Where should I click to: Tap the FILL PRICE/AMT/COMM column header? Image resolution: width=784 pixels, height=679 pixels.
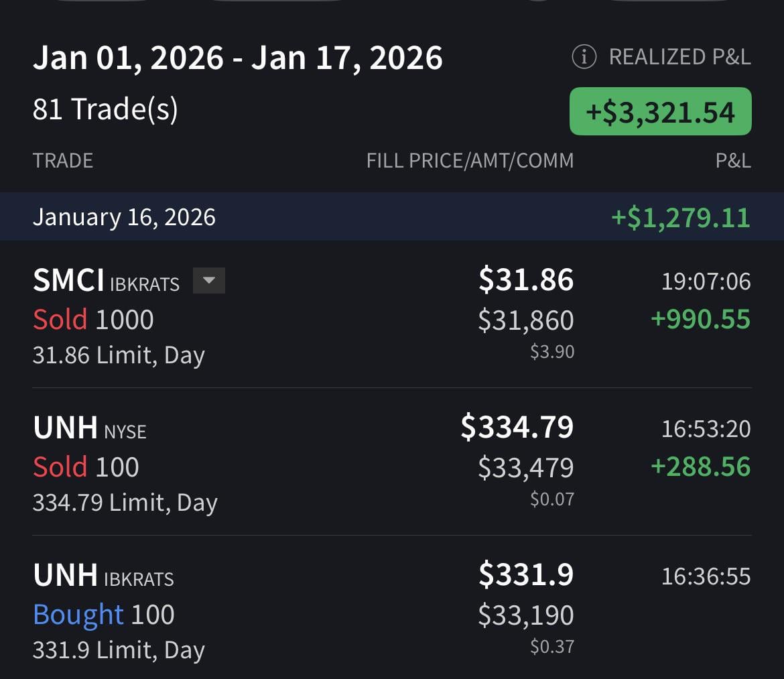[470, 161]
